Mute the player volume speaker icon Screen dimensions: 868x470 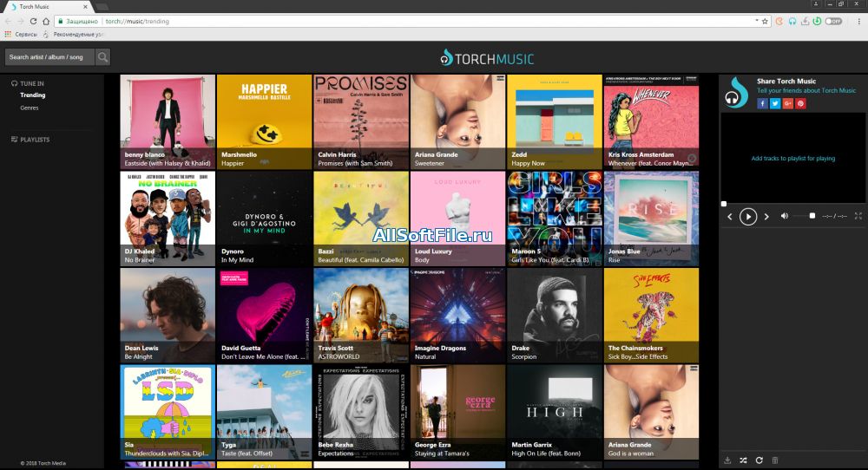[785, 216]
